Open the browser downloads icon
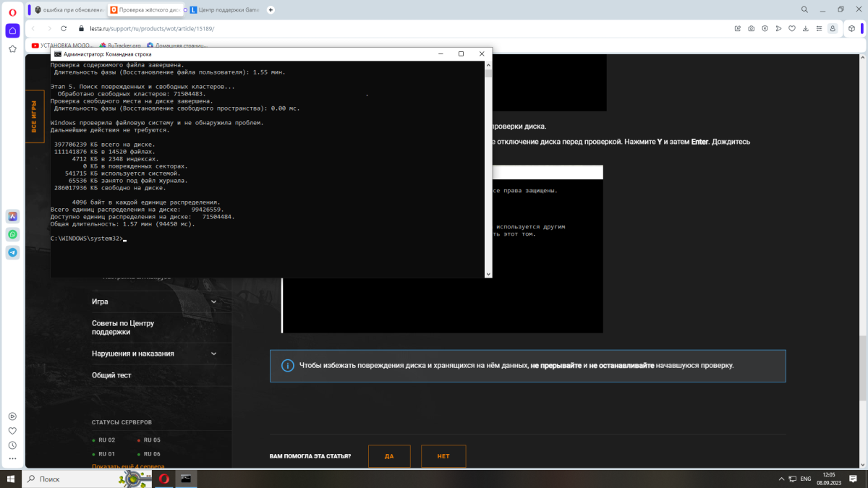Screen dimensions: 868x488 [x=806, y=28]
